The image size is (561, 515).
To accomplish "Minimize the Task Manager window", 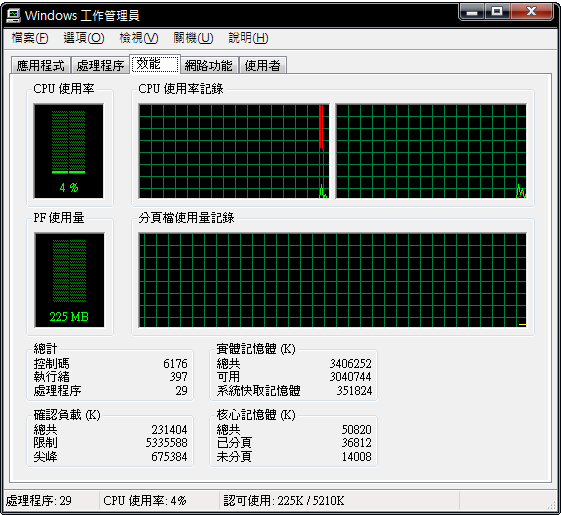I will click(x=472, y=12).
